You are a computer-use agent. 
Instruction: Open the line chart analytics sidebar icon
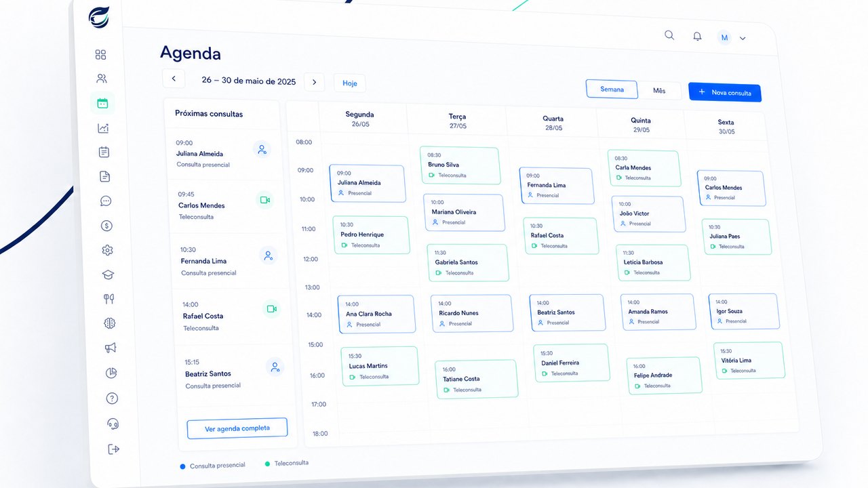coord(103,127)
